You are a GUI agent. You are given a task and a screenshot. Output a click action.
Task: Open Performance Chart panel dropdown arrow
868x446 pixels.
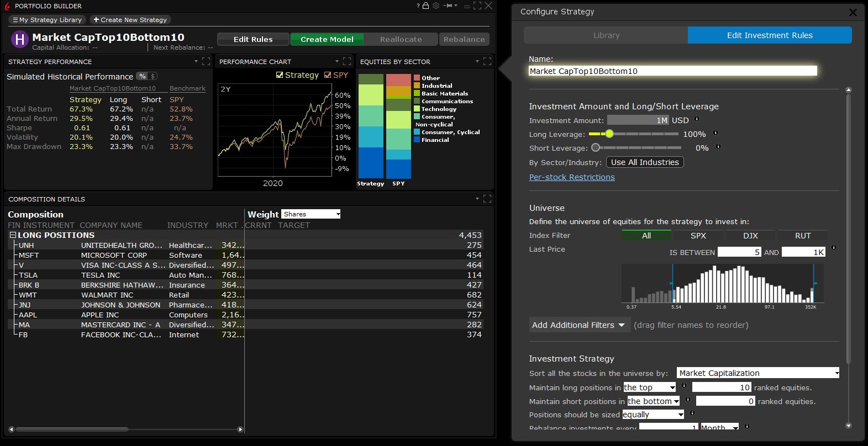(337, 61)
